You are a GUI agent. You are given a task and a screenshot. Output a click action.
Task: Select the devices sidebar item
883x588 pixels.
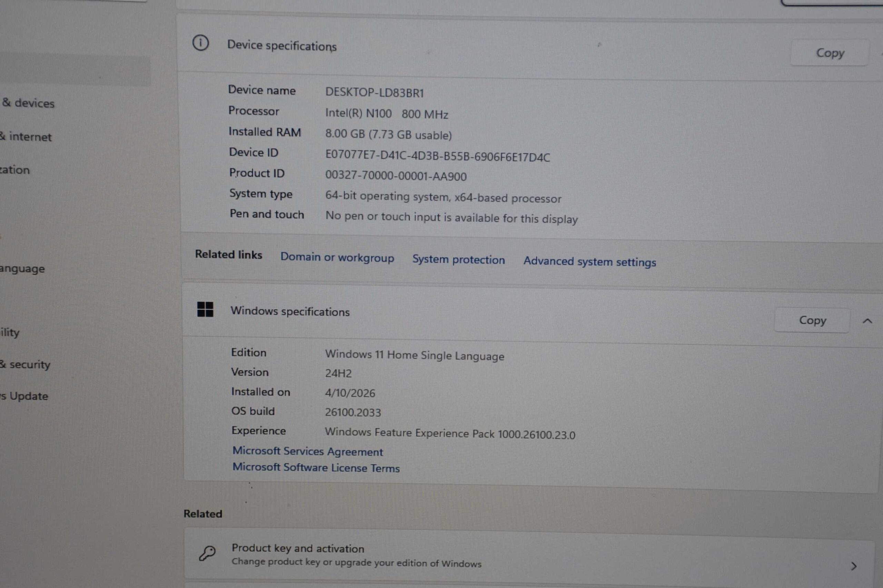click(x=29, y=103)
